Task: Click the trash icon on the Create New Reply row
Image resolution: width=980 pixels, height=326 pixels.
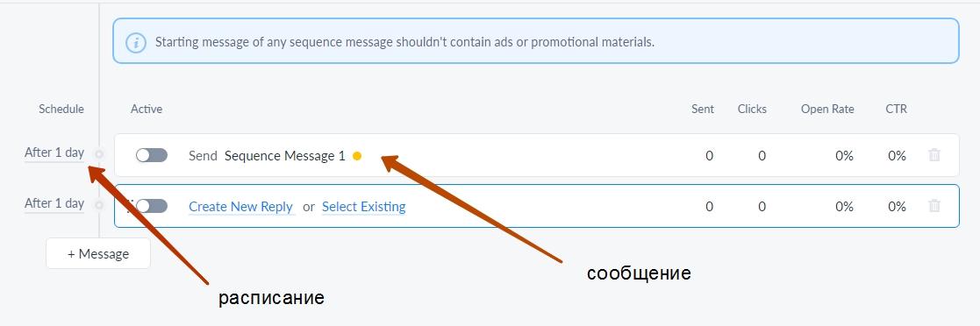Action: [934, 205]
